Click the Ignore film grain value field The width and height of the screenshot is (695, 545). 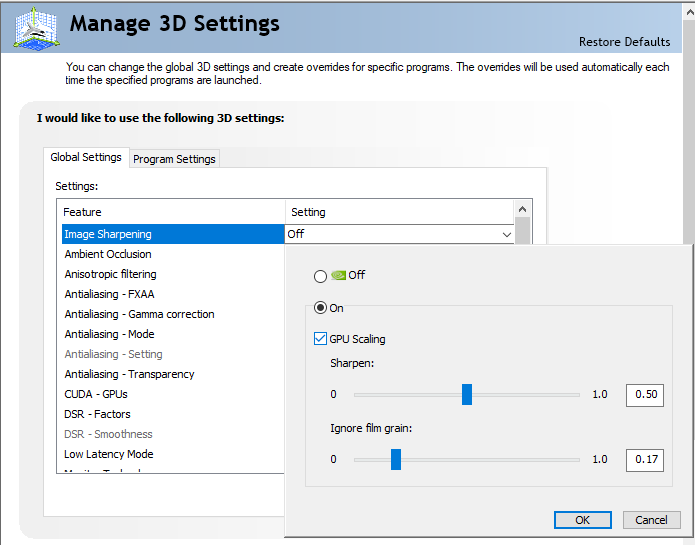[645, 460]
